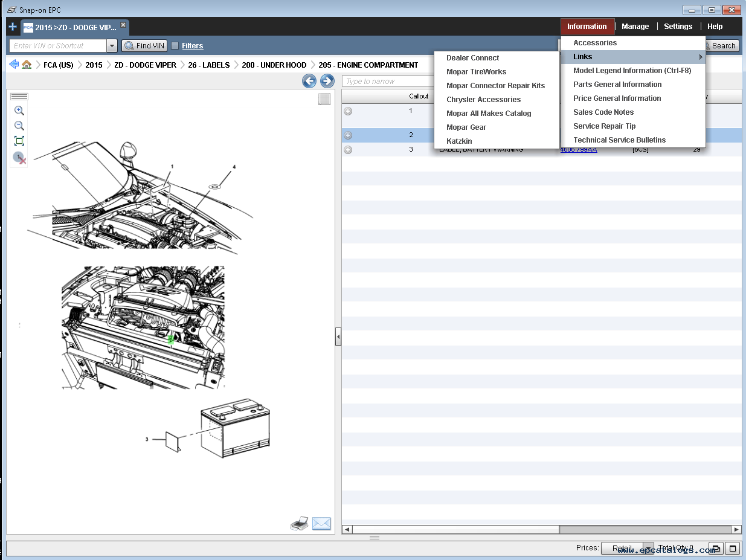746x560 pixels.
Task: Expand the callout 1 row
Action: (x=348, y=111)
